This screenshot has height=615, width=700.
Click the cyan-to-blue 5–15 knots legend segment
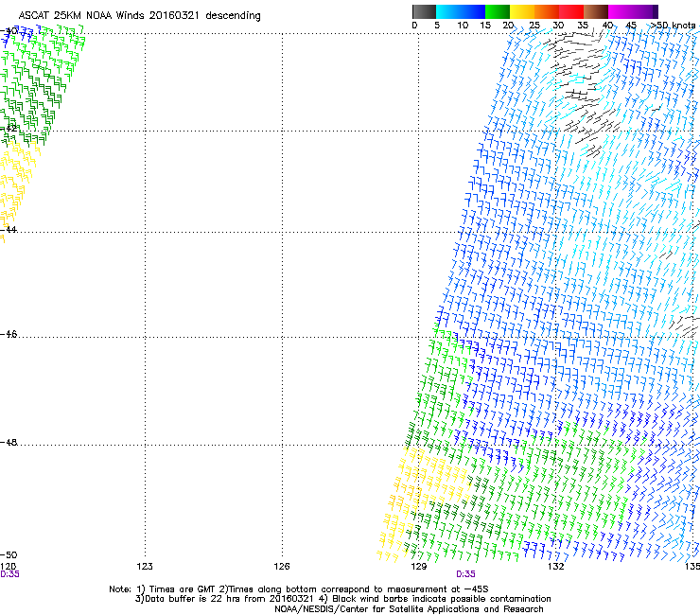(x=461, y=11)
